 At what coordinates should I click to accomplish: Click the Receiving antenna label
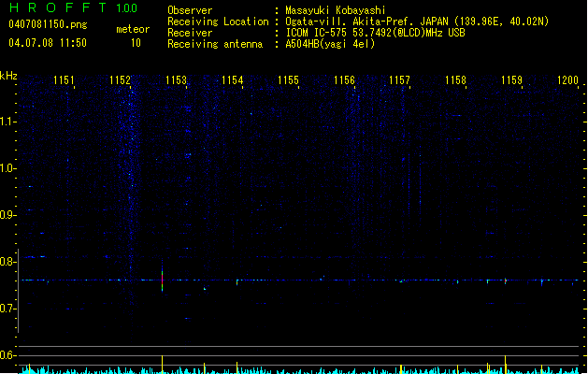[x=215, y=44]
